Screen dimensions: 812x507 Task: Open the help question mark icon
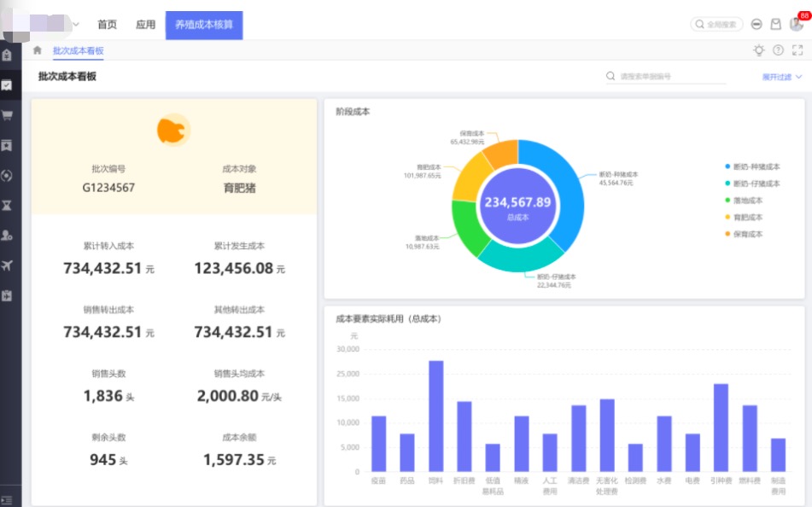(778, 50)
